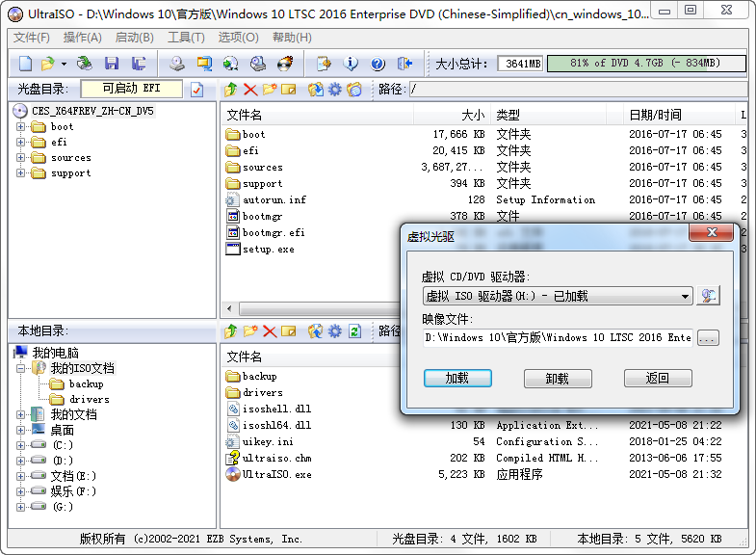The image size is (756, 555).
Task: Create new folder in disc directory toolbar
Action: click(x=270, y=90)
